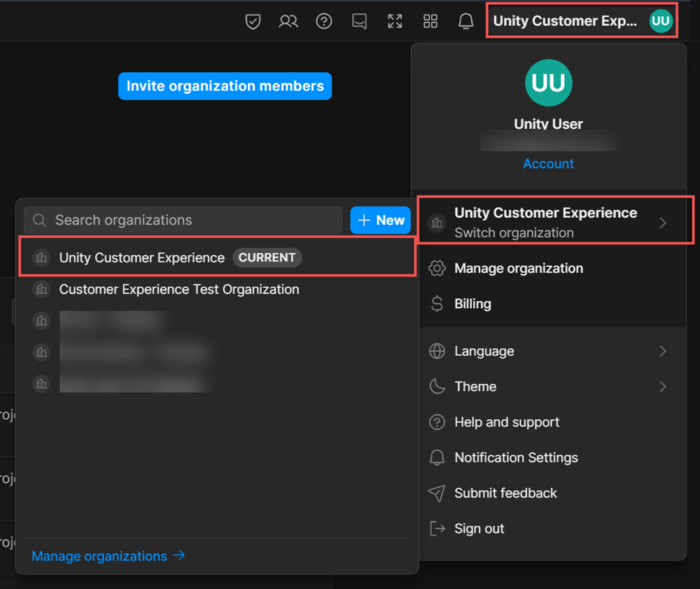This screenshot has width=700, height=589.
Task: Open the chat message icon in top bar
Action: [359, 21]
